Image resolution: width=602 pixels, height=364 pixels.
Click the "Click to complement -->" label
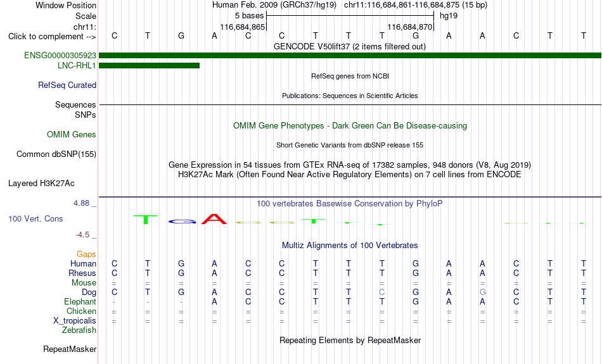52,37
